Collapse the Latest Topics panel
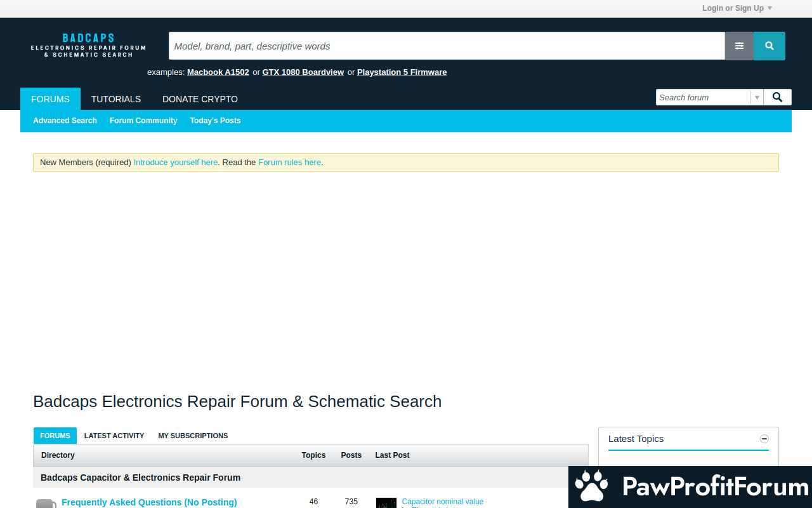The height and width of the screenshot is (508, 812). pos(764,439)
